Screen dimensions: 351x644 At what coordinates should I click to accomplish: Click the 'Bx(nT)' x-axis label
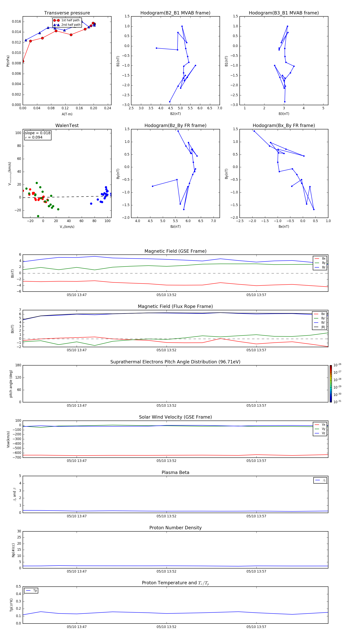pyautogui.click(x=284, y=227)
